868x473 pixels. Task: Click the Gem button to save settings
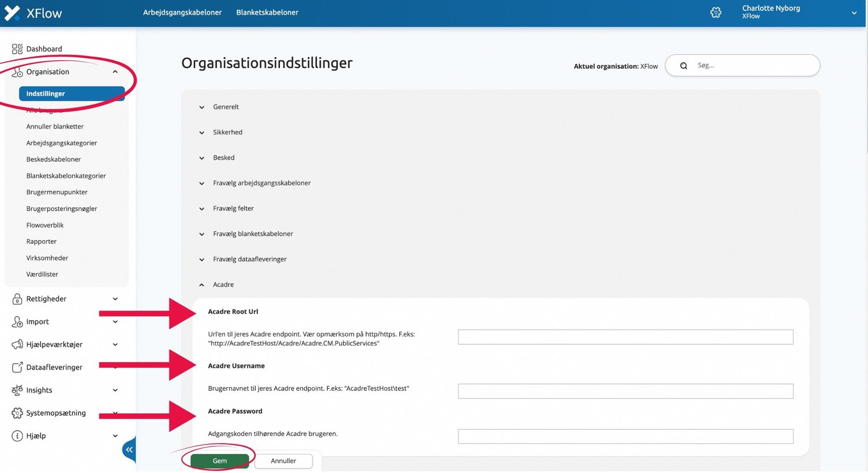pyautogui.click(x=219, y=461)
